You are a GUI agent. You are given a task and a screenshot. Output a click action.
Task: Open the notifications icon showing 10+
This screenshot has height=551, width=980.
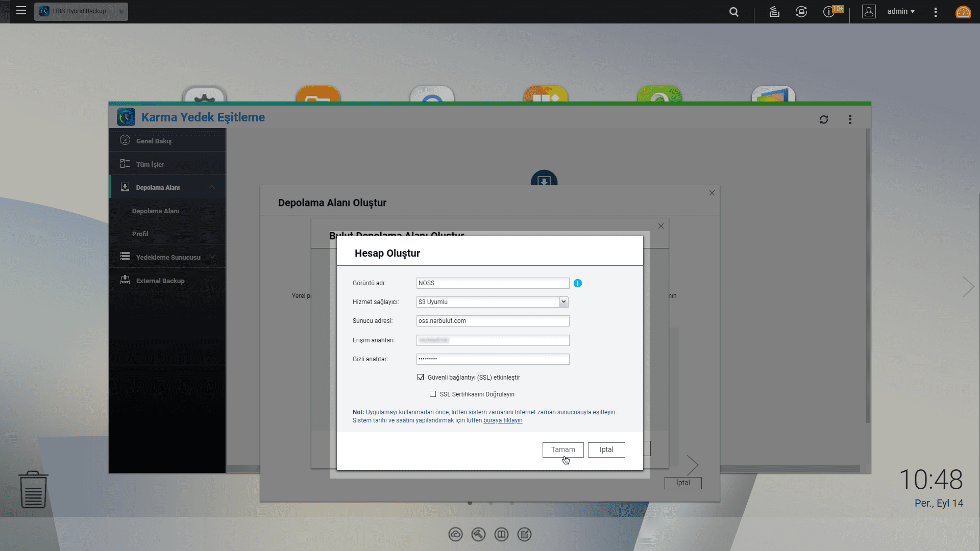[828, 11]
